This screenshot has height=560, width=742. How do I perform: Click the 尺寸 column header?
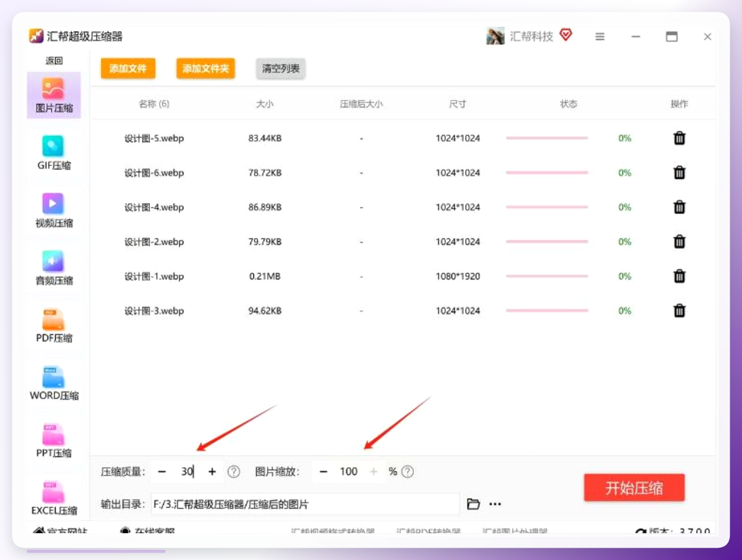coord(457,104)
